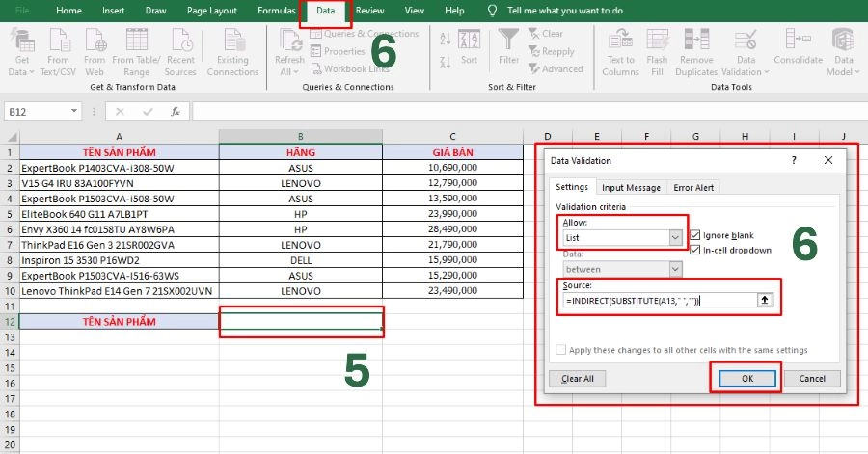The width and height of the screenshot is (868, 454).
Task: Switch to the Home tab
Action: [x=69, y=11]
